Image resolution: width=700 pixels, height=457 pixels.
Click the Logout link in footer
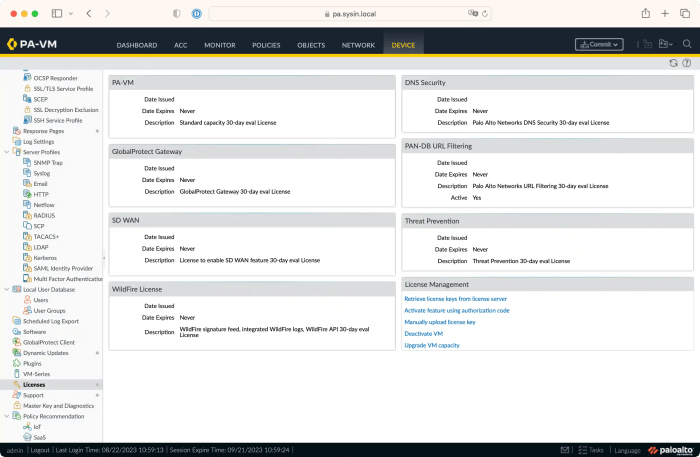click(40, 450)
